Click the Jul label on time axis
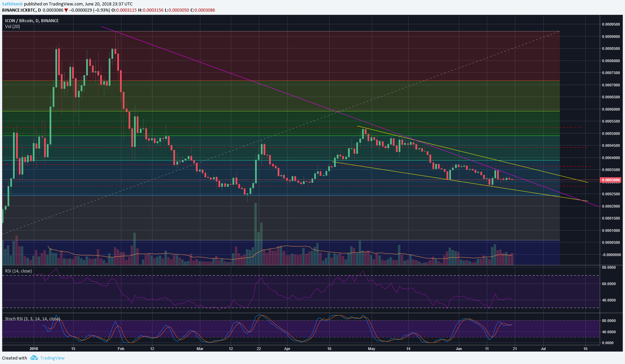 [543, 349]
